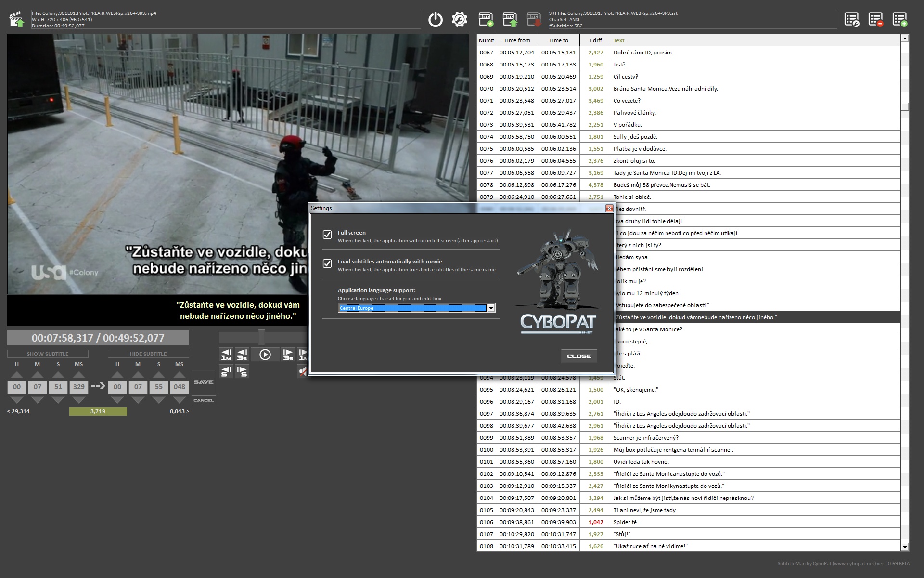Go to previous subtitle (S back icon)

click(226, 371)
